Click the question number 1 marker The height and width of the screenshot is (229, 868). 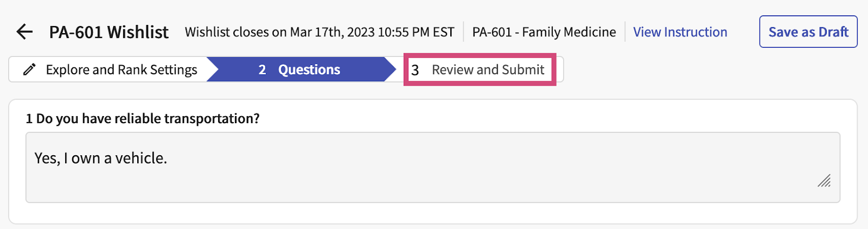click(29, 118)
